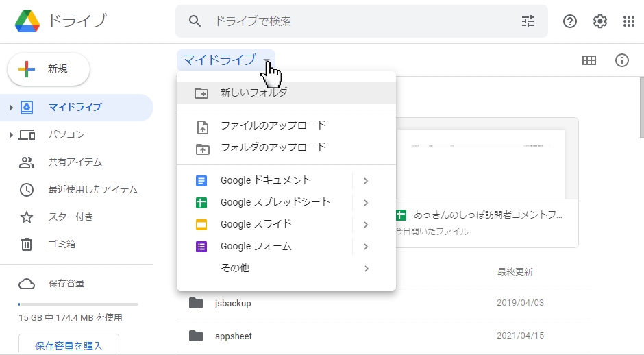The width and height of the screenshot is (644, 355).
Task: Click the folder upload icon in menu
Action: click(203, 149)
